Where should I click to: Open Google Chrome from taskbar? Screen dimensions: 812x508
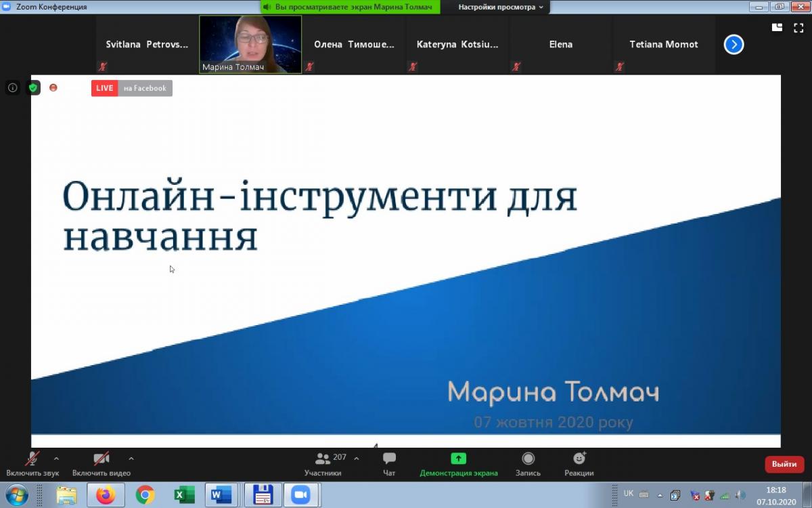tap(145, 495)
